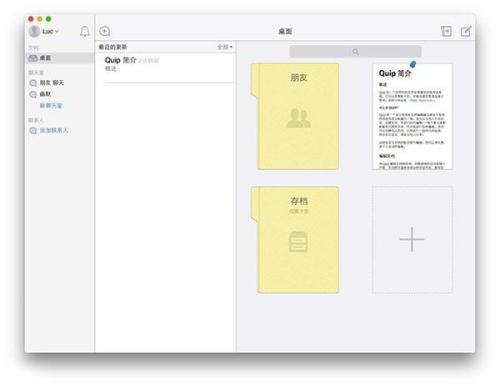The height and width of the screenshot is (388, 500).
Task: Open the Quip 简介 document thumbnail
Action: click(412, 116)
